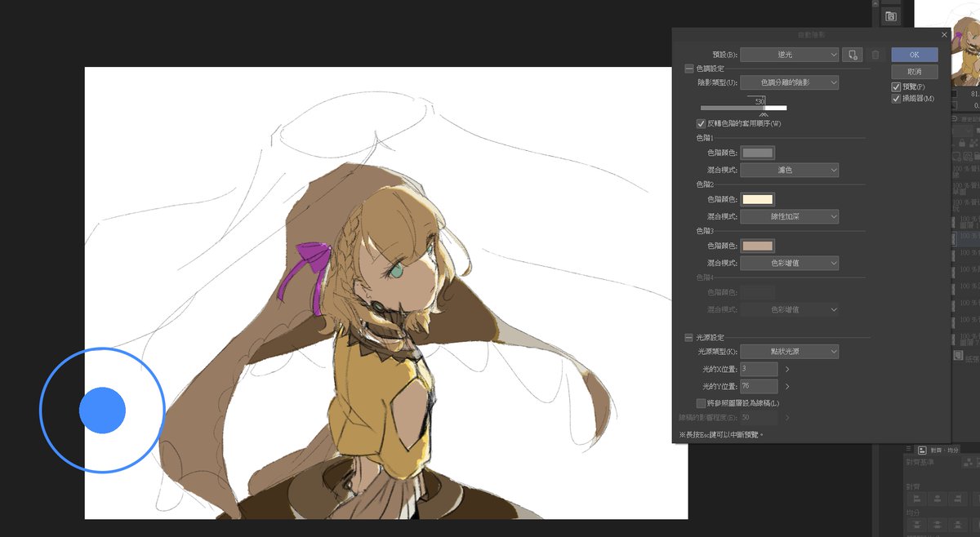
Task: Click the slider arrow next to 光的Y位置
Action: coord(787,386)
